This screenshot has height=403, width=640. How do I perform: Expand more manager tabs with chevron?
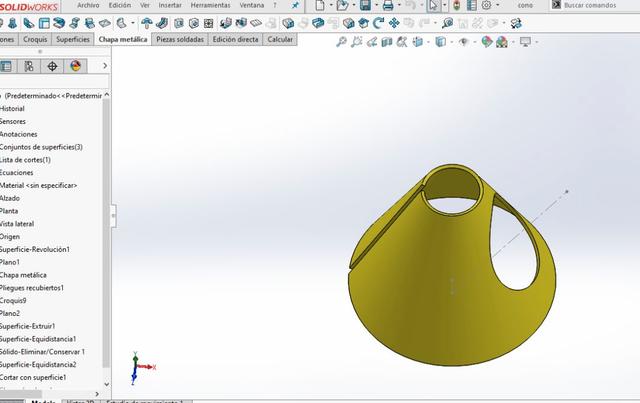click(x=105, y=66)
